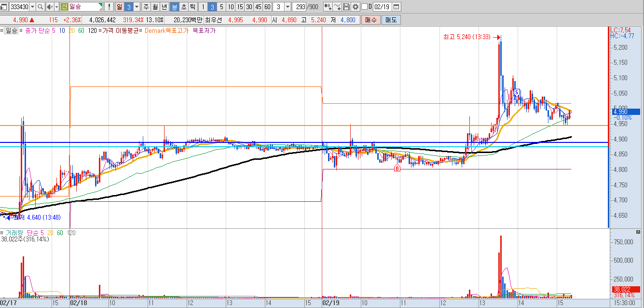Click the 60 moving average legend color
The width and height of the screenshot is (644, 308).
pyautogui.click(x=81, y=30)
